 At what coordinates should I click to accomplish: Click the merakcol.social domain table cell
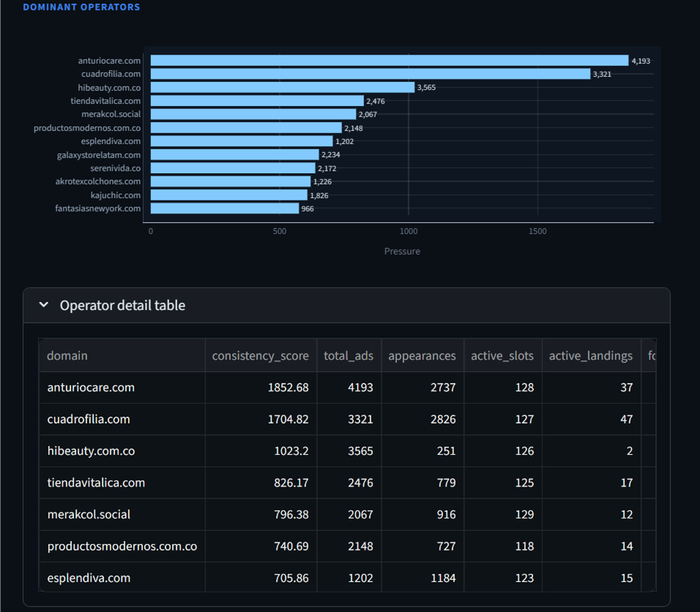[89, 515]
